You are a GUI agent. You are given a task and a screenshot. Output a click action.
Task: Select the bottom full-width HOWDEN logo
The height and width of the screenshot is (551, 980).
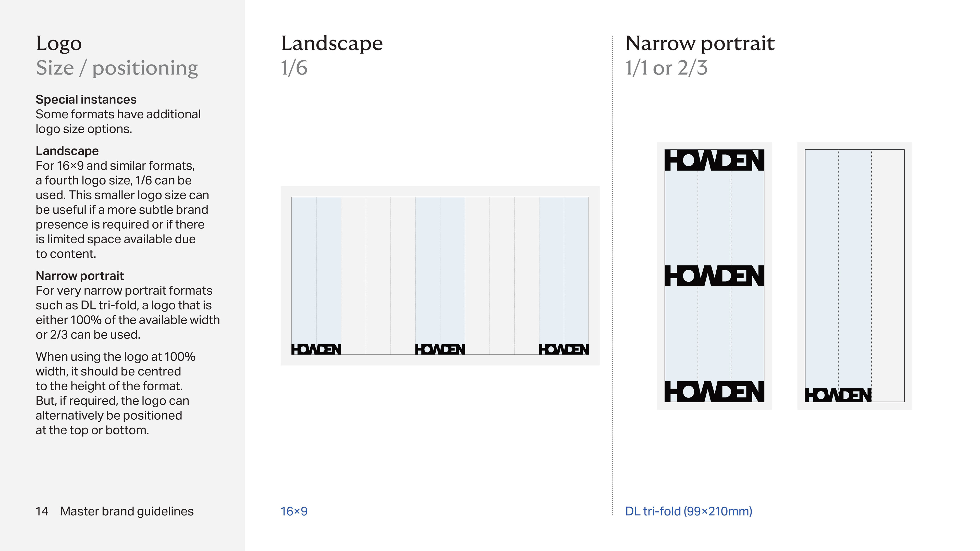tap(714, 391)
